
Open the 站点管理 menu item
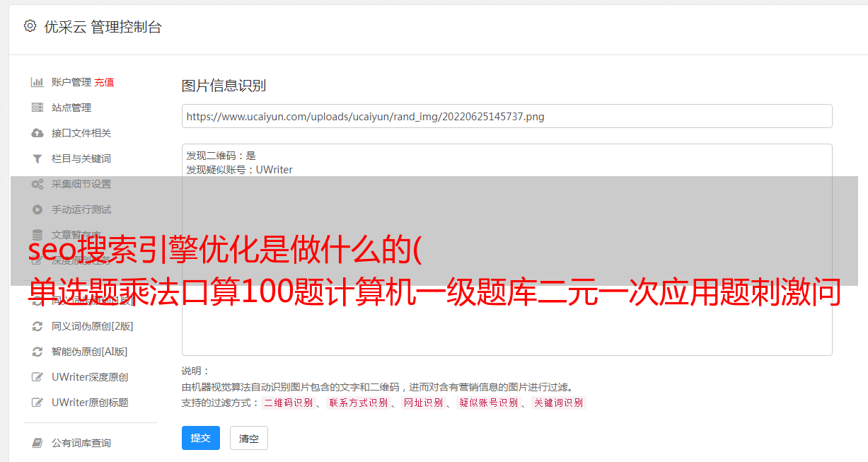click(71, 108)
